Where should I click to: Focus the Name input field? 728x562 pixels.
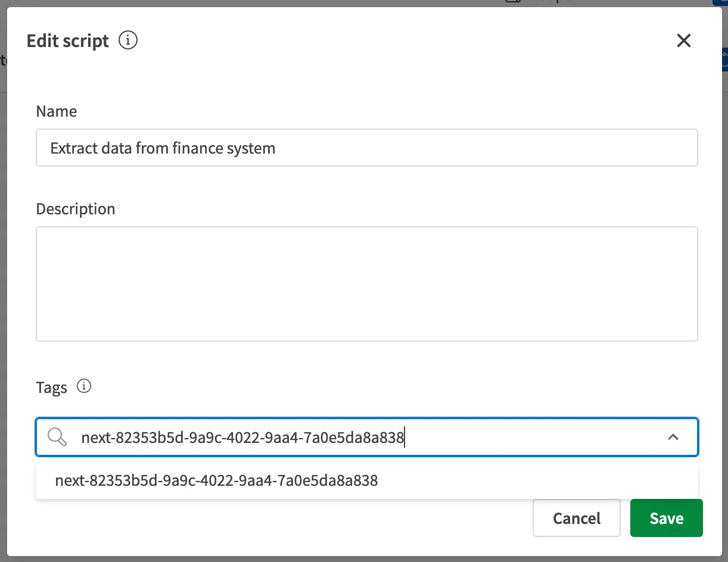(366, 148)
